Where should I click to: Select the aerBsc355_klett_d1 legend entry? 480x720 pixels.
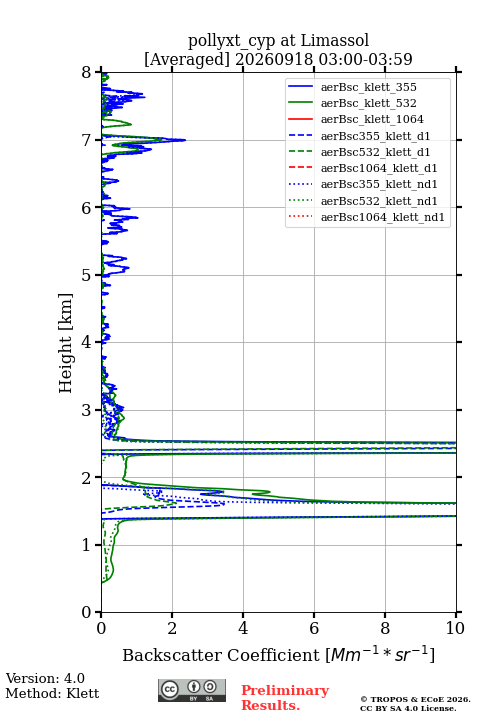(x=359, y=136)
